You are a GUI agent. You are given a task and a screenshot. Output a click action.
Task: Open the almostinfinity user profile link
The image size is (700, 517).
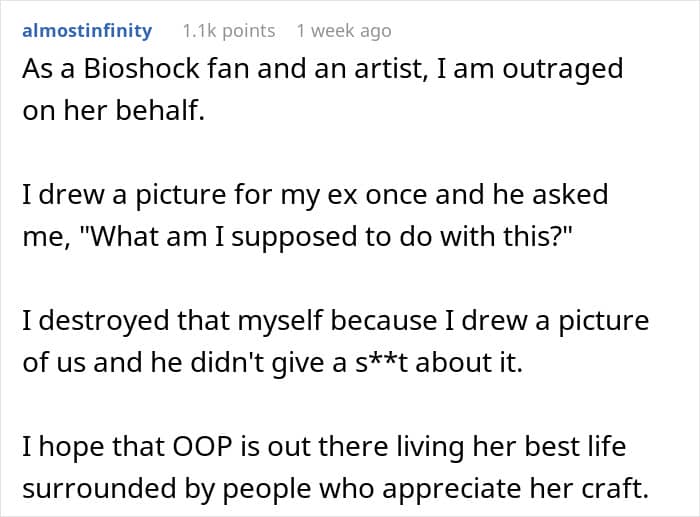pyautogui.click(x=87, y=31)
